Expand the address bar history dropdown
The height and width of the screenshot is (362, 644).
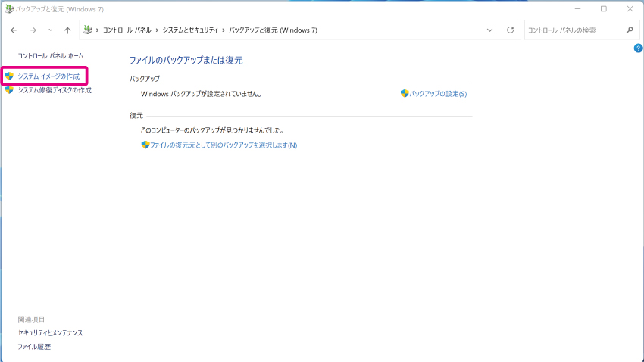(489, 30)
